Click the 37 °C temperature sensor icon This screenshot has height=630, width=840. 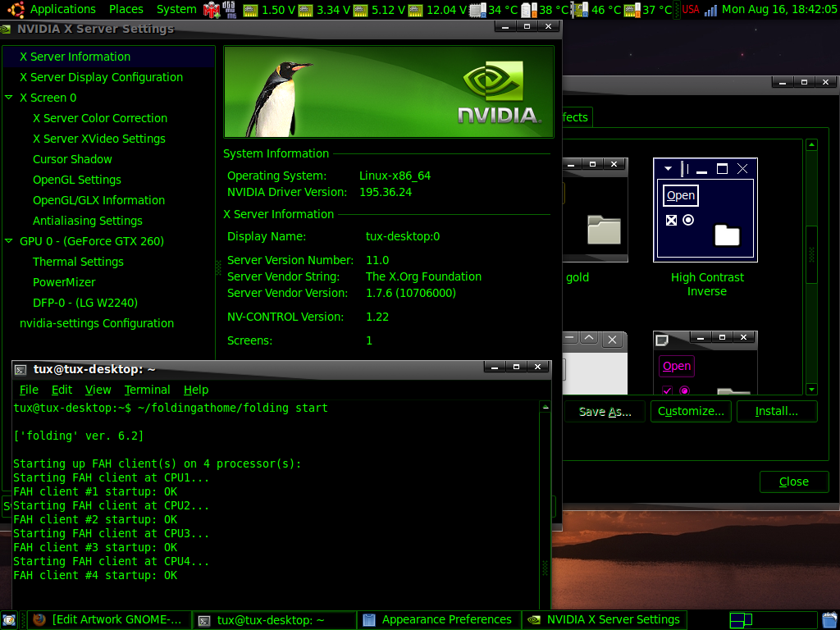click(x=632, y=10)
